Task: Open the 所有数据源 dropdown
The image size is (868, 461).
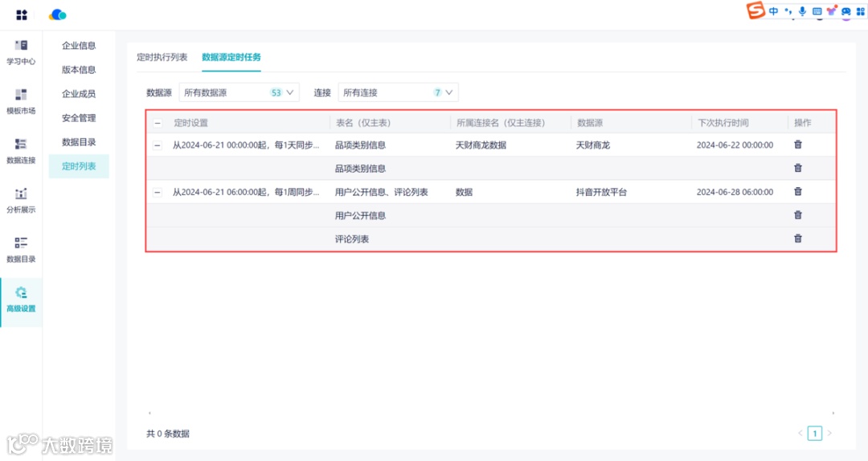Action: (x=240, y=92)
